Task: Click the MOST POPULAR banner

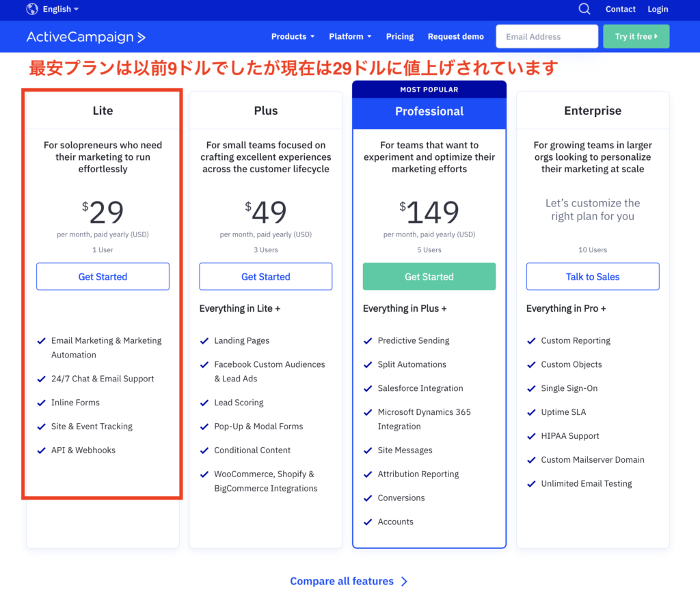Action: tap(429, 90)
